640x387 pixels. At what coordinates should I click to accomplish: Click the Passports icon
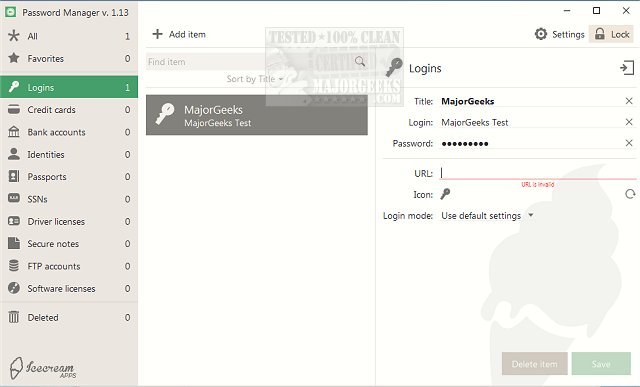pos(13,176)
